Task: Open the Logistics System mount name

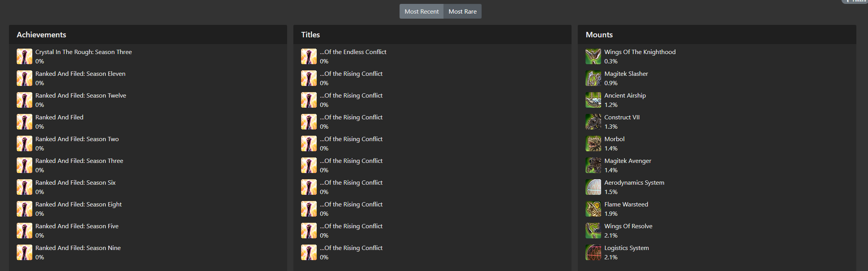Action: point(626,248)
